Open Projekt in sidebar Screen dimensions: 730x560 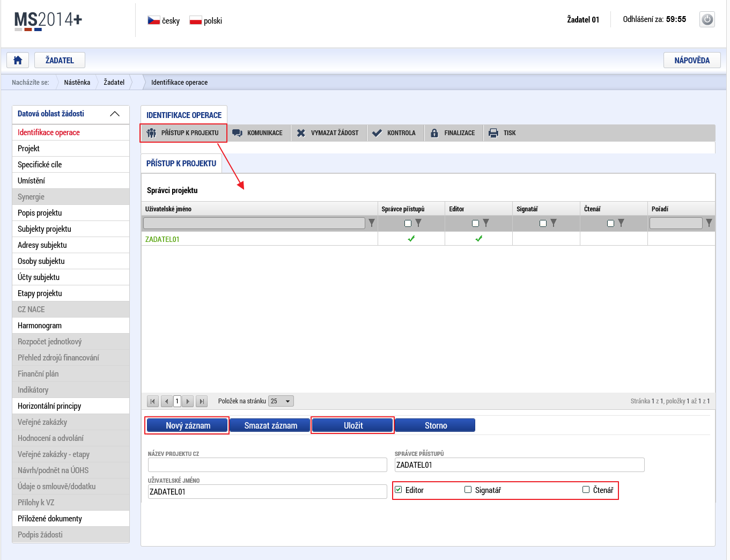coord(71,149)
